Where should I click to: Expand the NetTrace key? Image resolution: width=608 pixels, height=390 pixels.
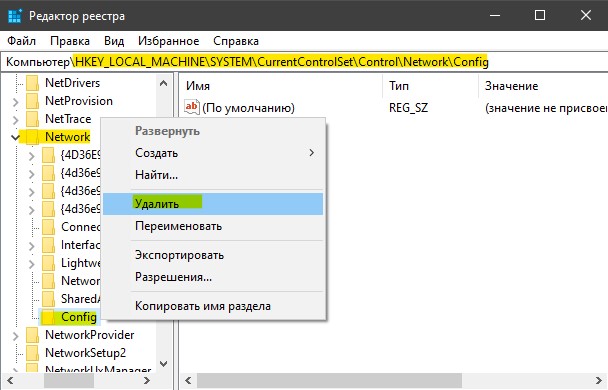click(x=16, y=120)
